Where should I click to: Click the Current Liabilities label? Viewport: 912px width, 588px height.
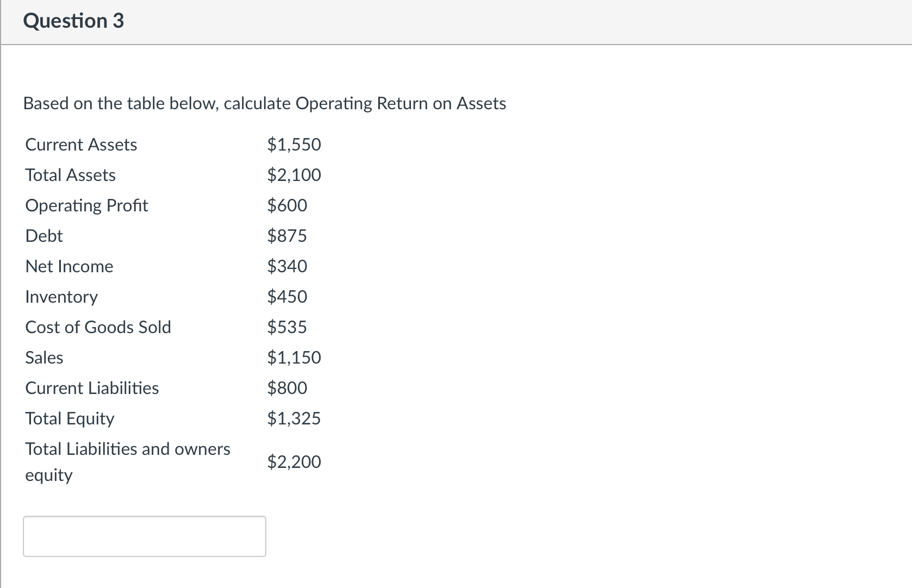92,388
